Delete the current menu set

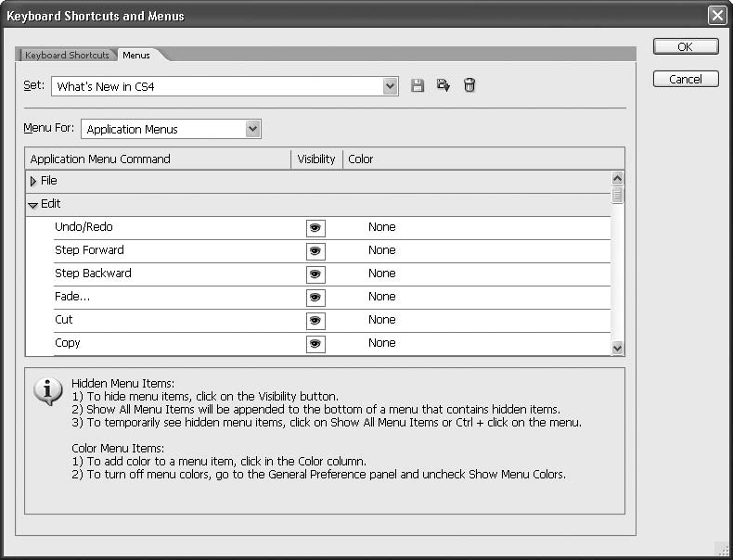pos(469,86)
